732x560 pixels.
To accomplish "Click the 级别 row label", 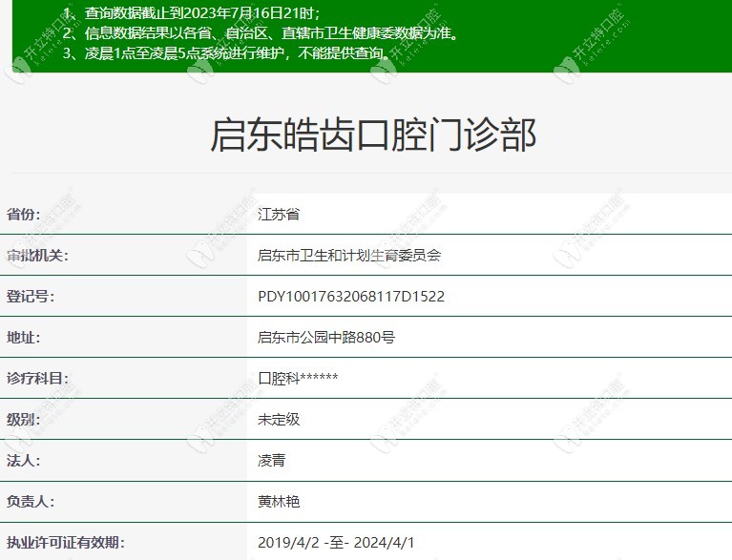I will pos(24,420).
